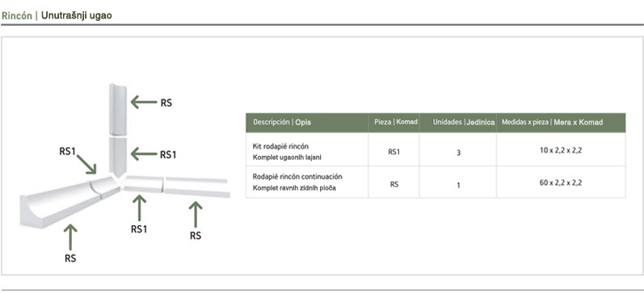The width and height of the screenshot is (644, 293).
Task: Select the Kit rodapié rincón row description
Action: pyautogui.click(x=286, y=151)
